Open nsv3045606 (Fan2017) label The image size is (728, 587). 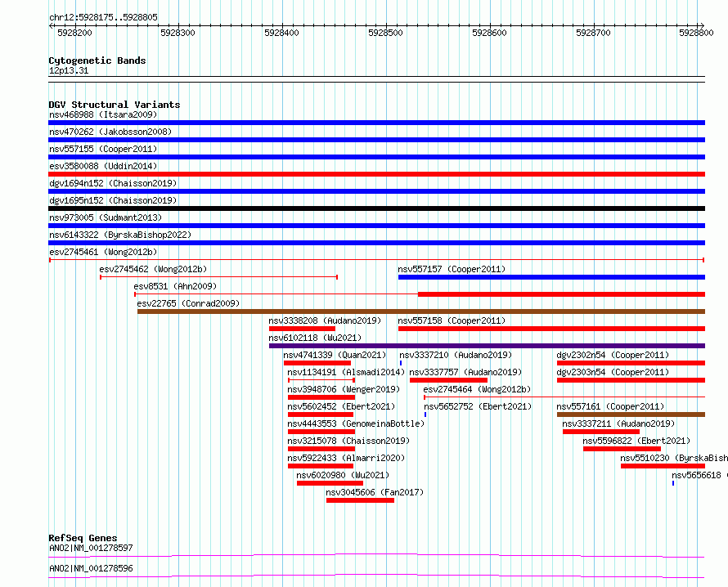click(x=375, y=492)
